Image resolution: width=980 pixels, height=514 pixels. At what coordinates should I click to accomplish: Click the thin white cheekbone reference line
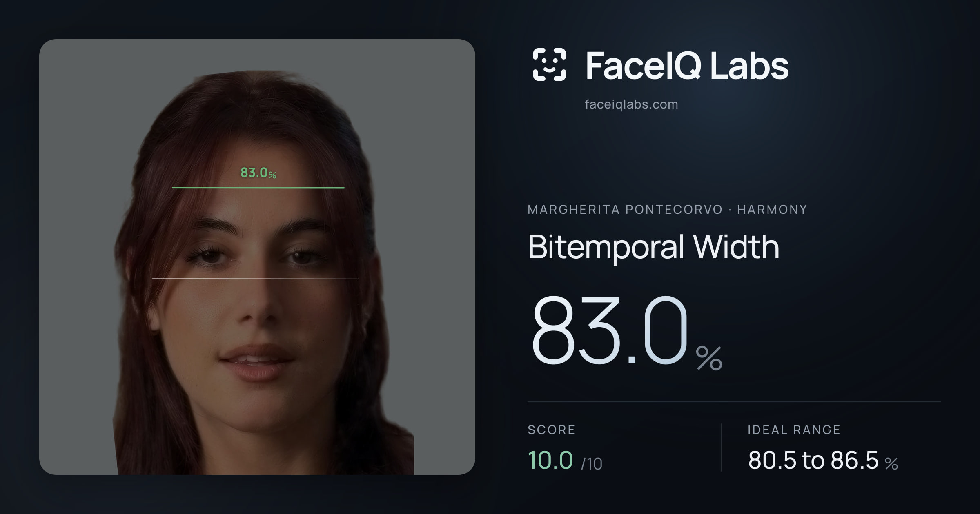pyautogui.click(x=256, y=279)
